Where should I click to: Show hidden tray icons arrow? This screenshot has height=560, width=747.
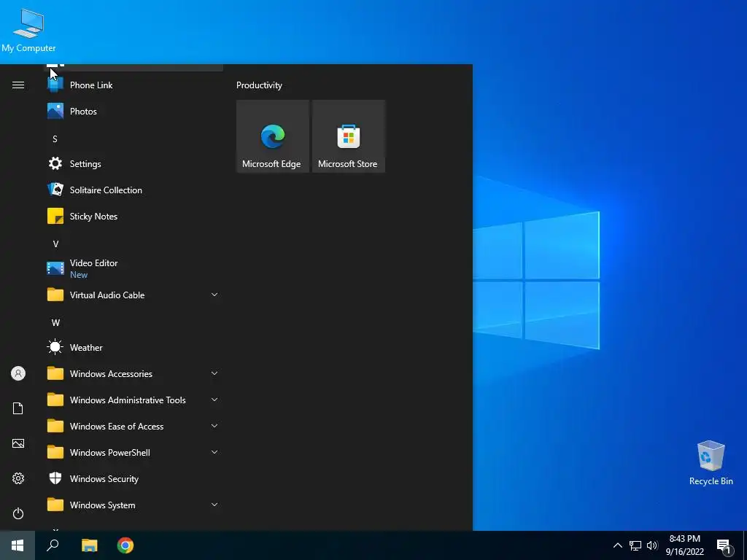tap(617, 545)
